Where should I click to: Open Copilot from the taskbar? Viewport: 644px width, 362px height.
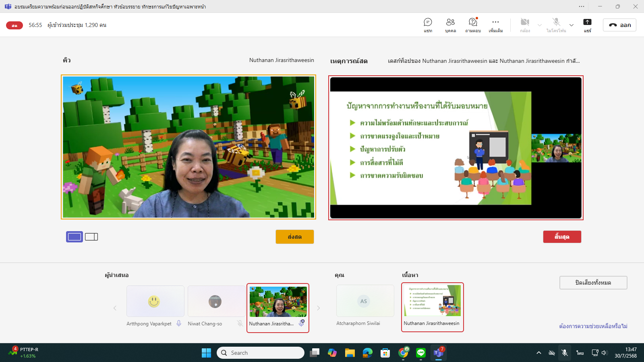point(332,353)
